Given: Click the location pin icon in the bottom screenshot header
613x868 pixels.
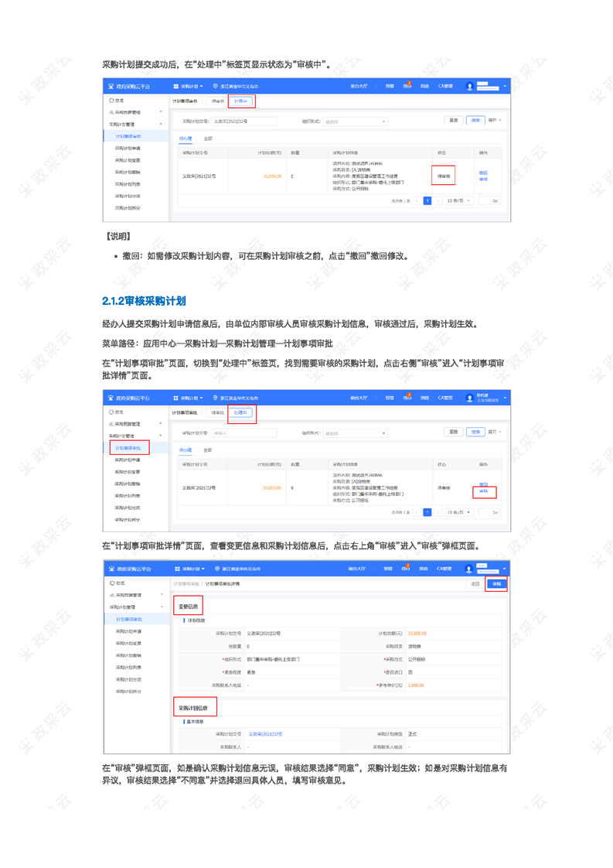Looking at the screenshot, I should [x=217, y=569].
